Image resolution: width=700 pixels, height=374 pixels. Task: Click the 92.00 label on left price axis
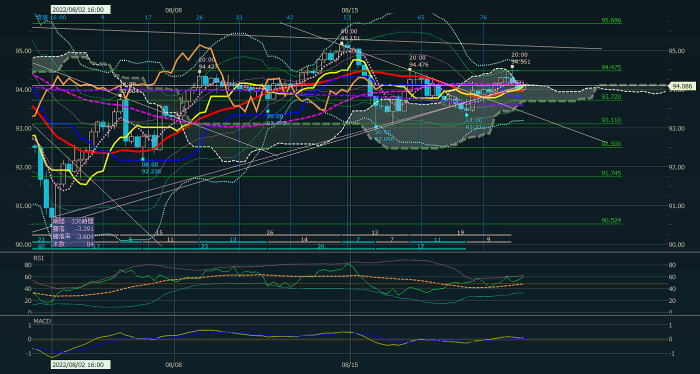point(23,167)
